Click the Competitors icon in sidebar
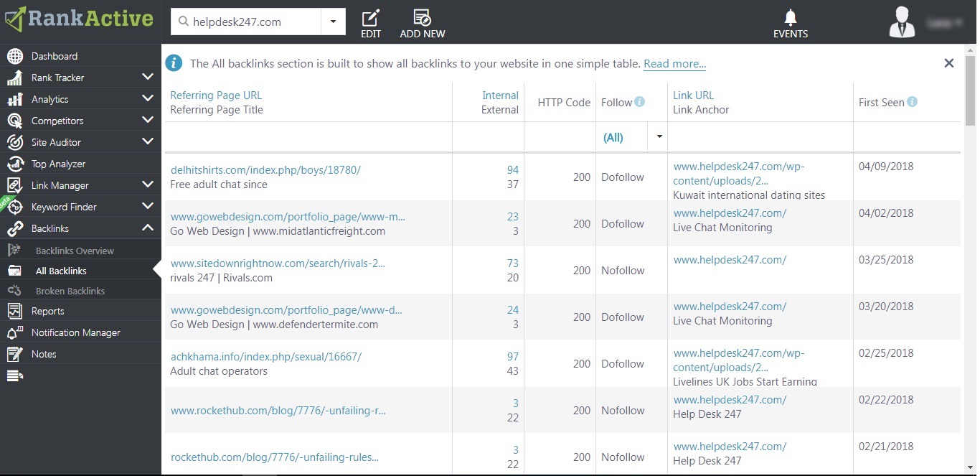 pos(14,121)
